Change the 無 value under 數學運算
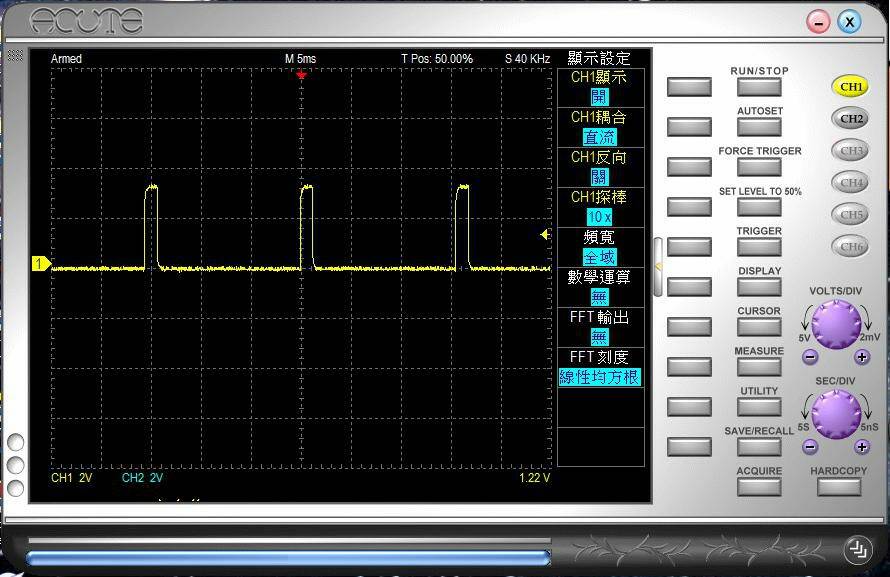The height and width of the screenshot is (577, 890). click(599, 297)
